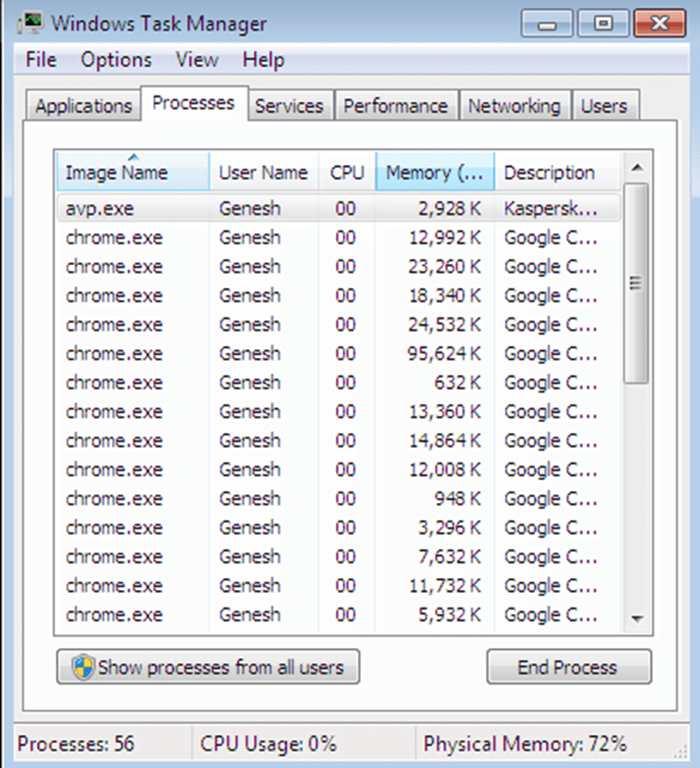Click the Processes: 56 status entry
Screen dimensions: 700x768
(75, 743)
